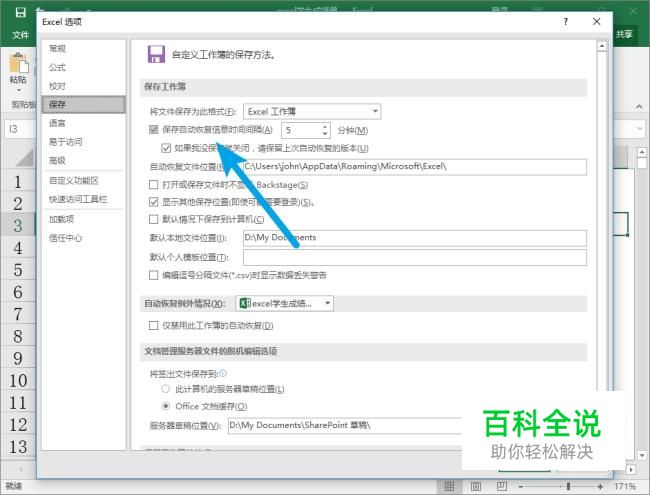Increase the auto-recover minutes spinner

click(x=325, y=126)
